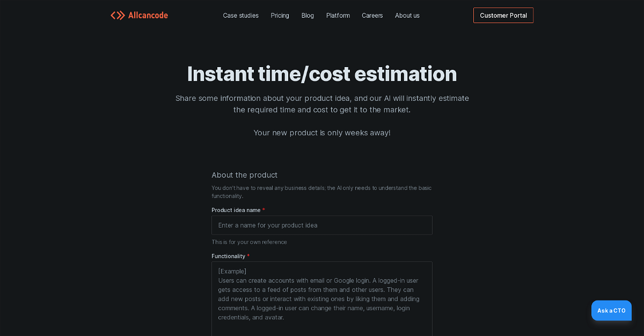Click the Customer Portal button
644x336 pixels.
pos(503,16)
